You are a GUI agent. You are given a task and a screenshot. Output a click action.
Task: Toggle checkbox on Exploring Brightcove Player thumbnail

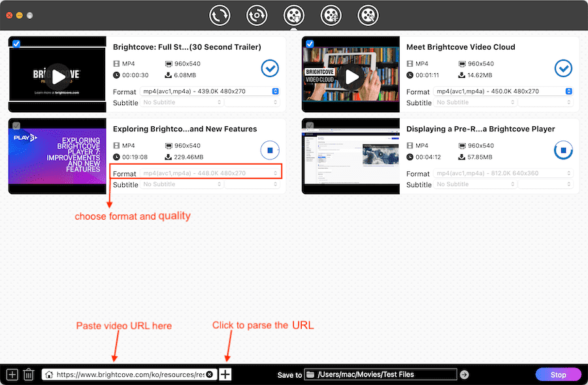16,126
